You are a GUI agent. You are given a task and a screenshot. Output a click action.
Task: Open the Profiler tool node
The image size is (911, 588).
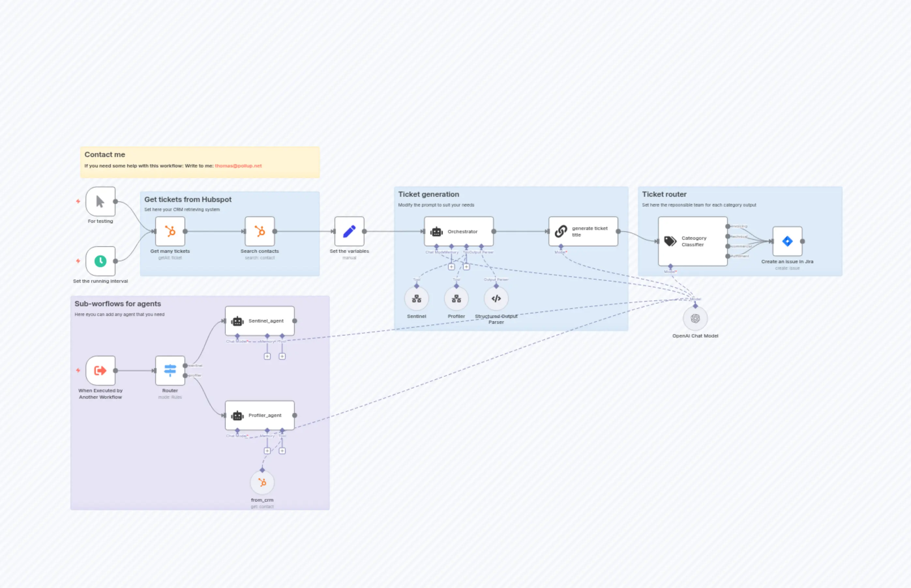pos(456,299)
